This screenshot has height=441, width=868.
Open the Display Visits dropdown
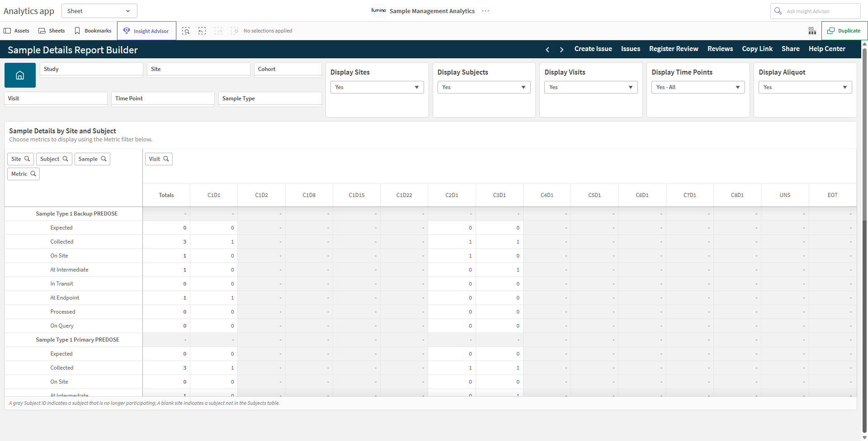591,87
